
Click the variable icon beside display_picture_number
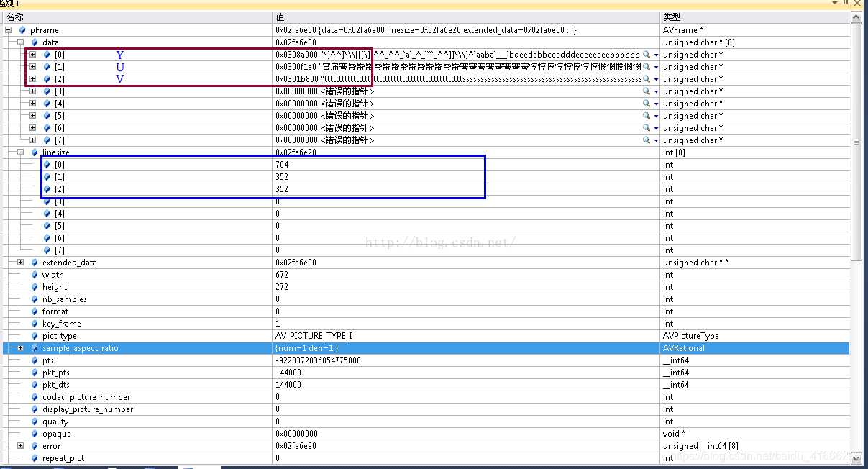pos(35,409)
